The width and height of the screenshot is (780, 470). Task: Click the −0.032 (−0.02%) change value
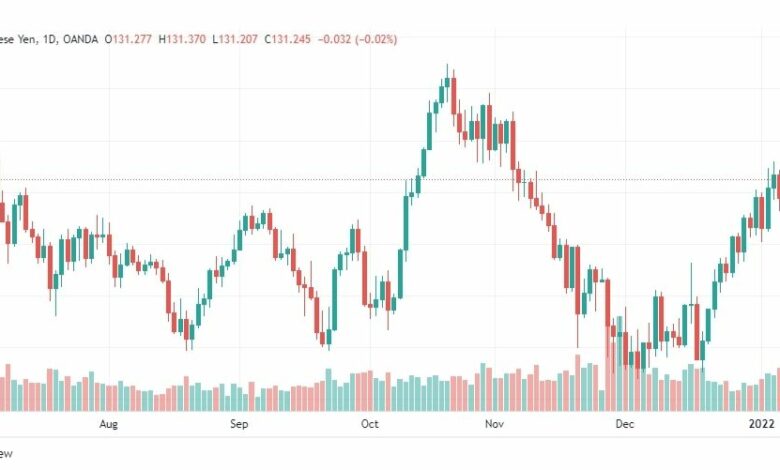[x=358, y=39]
